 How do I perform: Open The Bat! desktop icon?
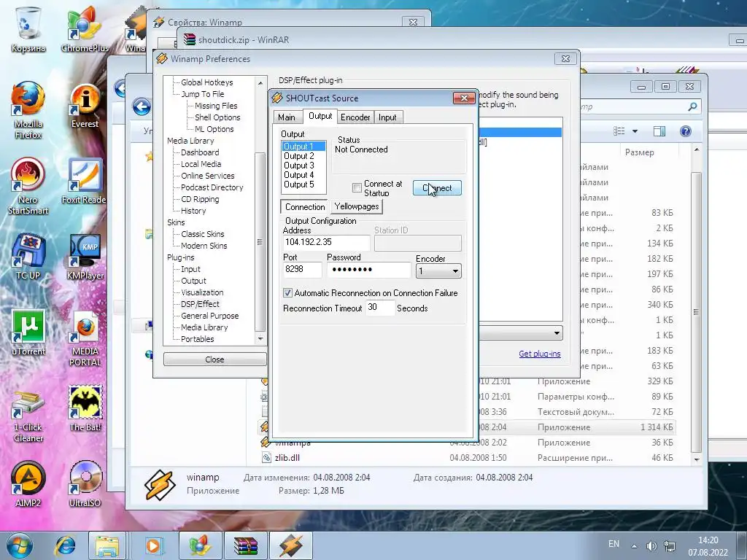coord(85,408)
